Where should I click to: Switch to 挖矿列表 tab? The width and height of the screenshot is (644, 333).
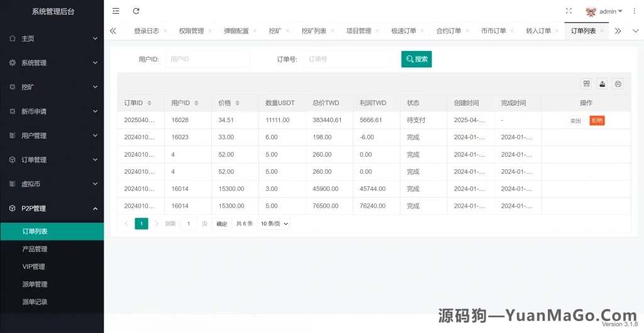click(x=314, y=31)
